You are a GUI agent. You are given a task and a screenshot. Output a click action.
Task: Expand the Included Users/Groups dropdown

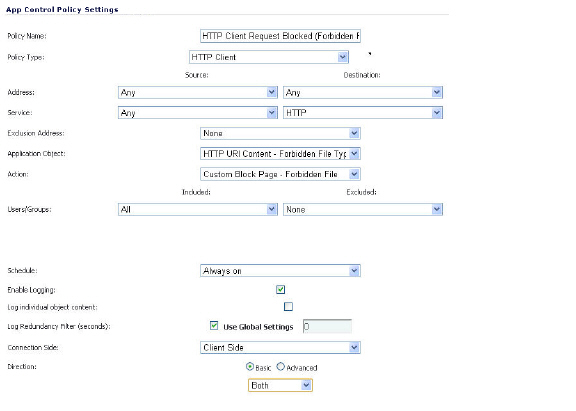coord(198,209)
